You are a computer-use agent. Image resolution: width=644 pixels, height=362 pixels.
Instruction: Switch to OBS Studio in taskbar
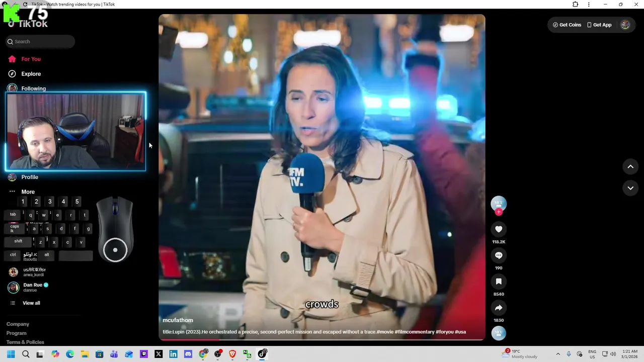click(x=218, y=354)
